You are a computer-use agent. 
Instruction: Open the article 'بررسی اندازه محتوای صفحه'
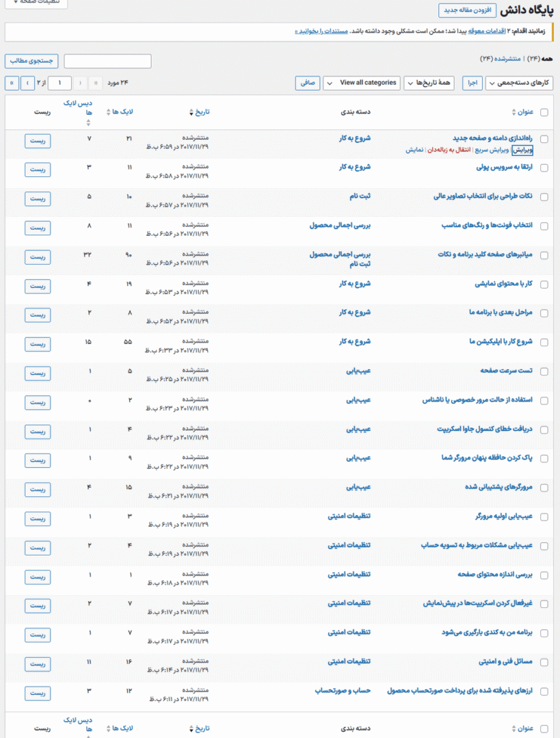click(495, 575)
